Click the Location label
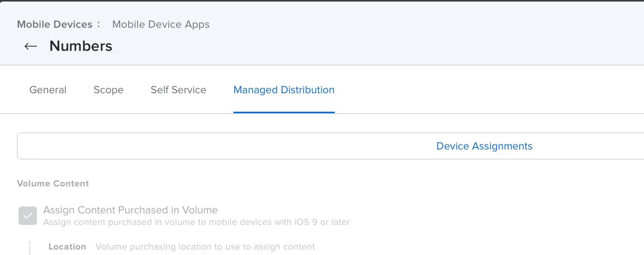This screenshot has width=644, height=255. pos(67,247)
